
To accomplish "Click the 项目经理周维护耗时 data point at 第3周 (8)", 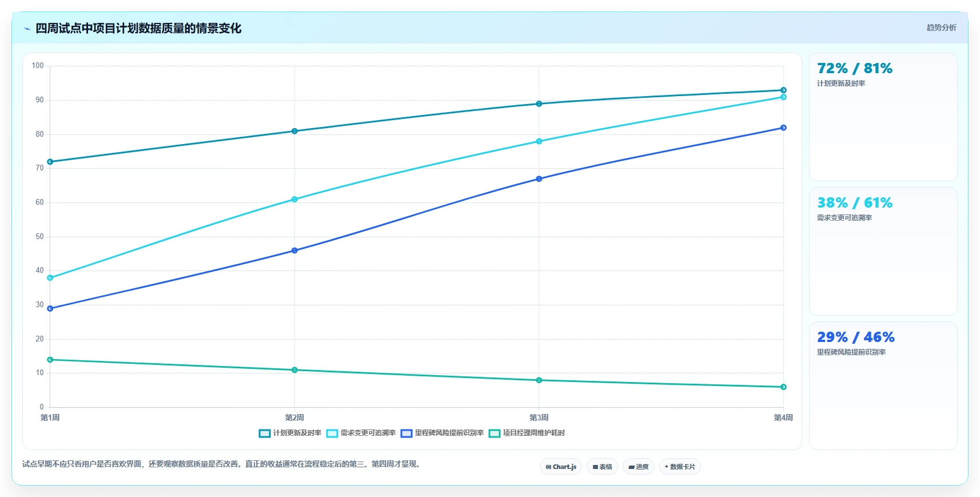I will tap(539, 380).
